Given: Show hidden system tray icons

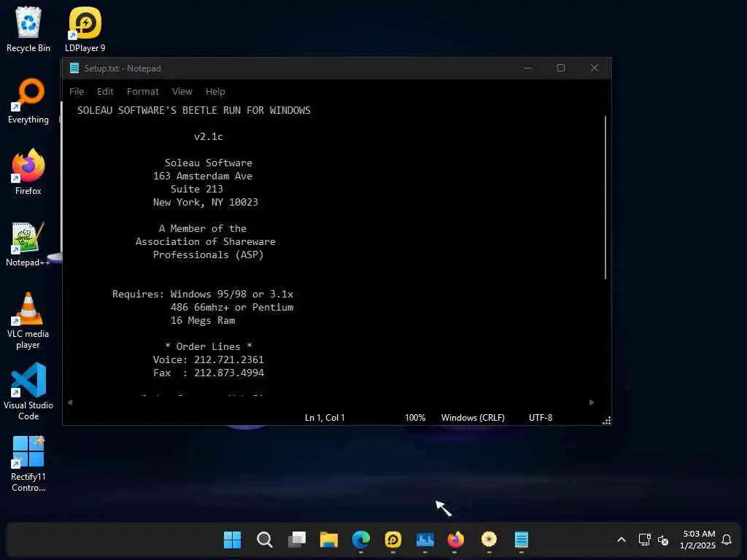Looking at the screenshot, I should pyautogui.click(x=622, y=540).
